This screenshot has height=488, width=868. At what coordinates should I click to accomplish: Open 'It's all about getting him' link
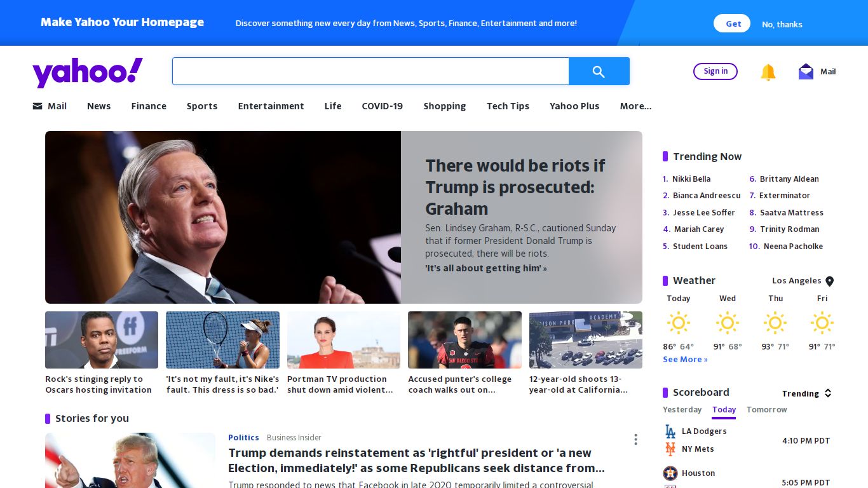(486, 268)
